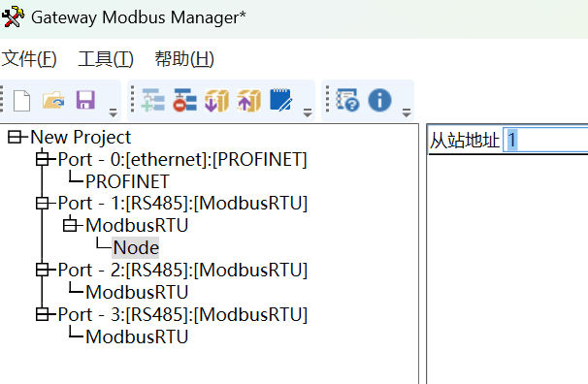Open a project with the folder icon
588x384 pixels.
pos(53,100)
